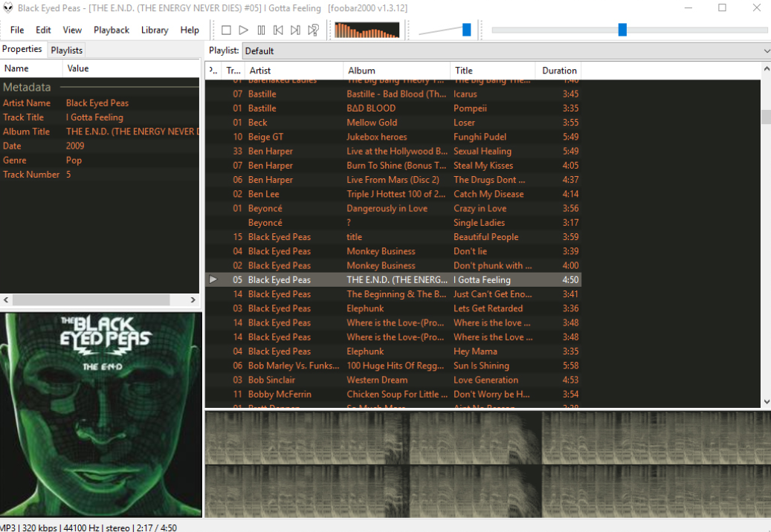Viewport: 771px width, 532px height.
Task: Sort playlist by Duration column header
Action: pyautogui.click(x=558, y=71)
